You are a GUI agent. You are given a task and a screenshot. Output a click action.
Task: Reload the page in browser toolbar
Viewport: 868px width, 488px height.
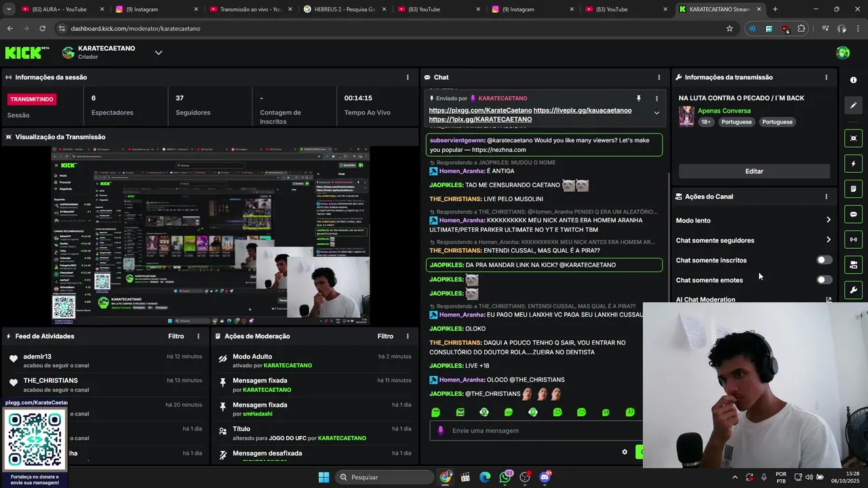tap(42, 28)
